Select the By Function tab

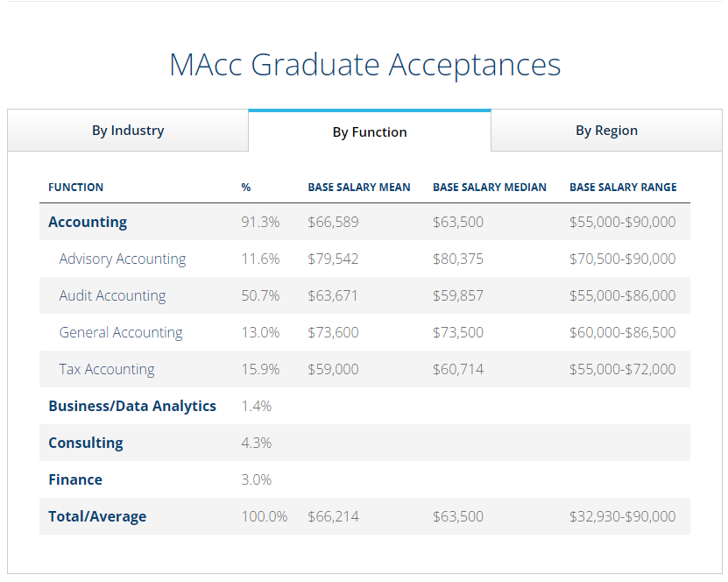[369, 132]
